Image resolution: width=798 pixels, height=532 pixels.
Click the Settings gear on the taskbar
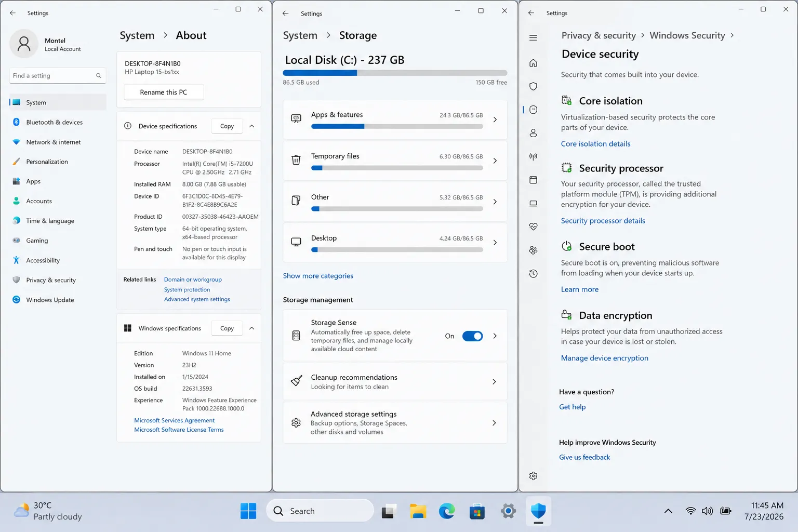coord(508,511)
